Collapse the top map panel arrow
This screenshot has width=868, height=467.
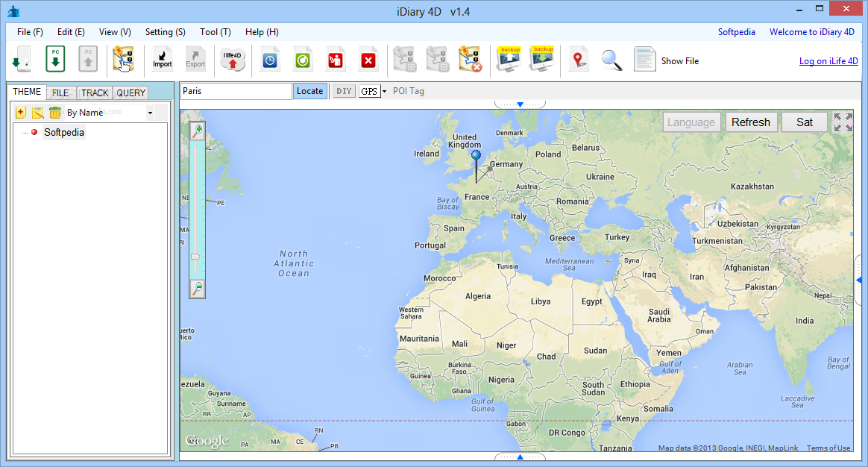coord(520,104)
